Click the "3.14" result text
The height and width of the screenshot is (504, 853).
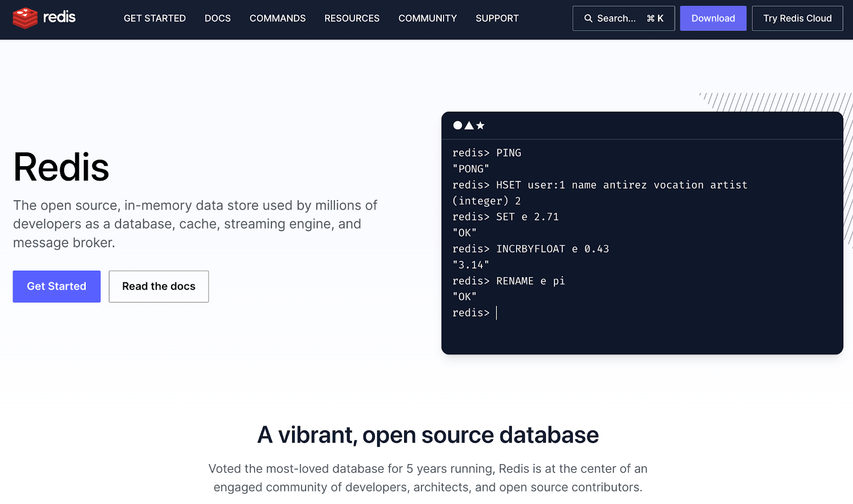(x=471, y=265)
